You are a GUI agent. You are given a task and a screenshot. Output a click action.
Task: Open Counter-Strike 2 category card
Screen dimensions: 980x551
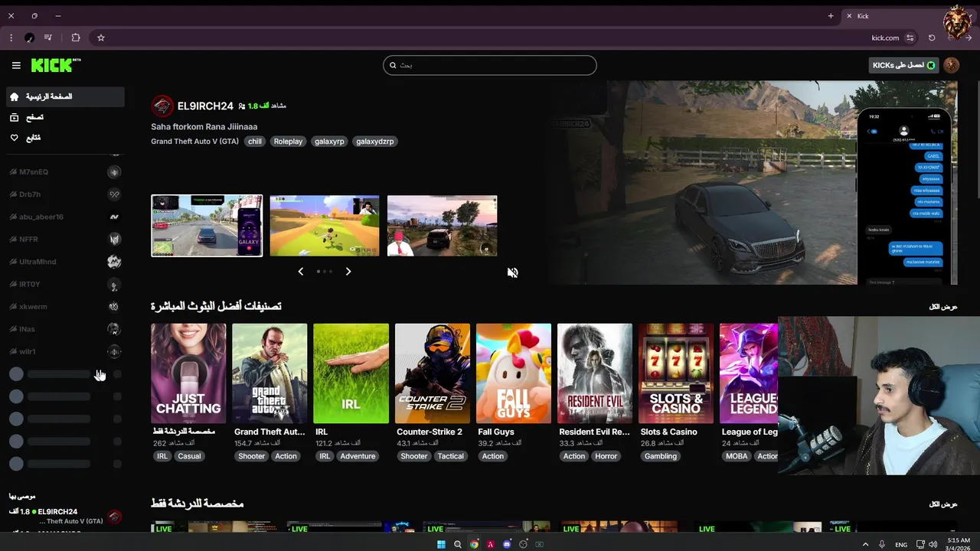tap(433, 373)
